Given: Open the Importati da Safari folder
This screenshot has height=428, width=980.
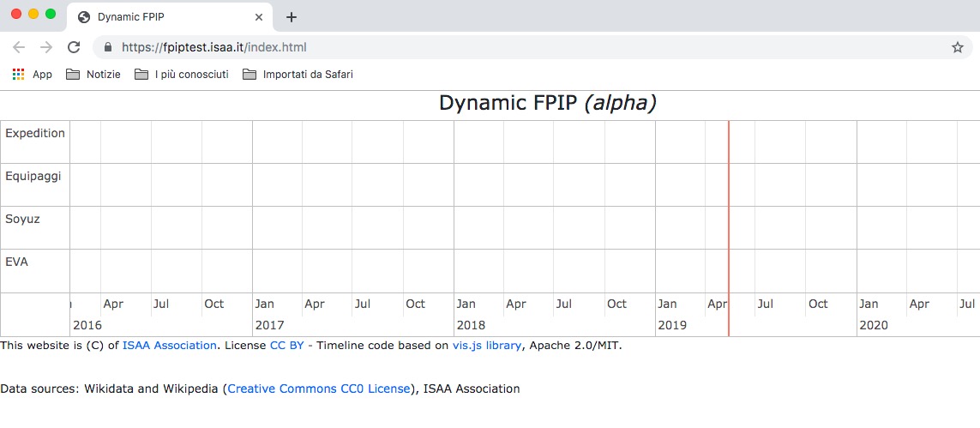Looking at the screenshot, I should [298, 75].
